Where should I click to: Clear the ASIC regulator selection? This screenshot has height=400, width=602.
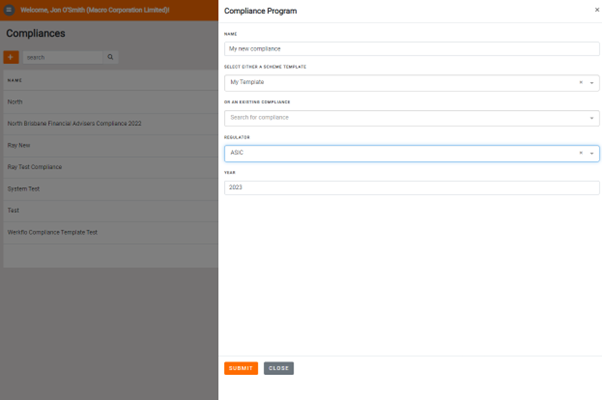(x=581, y=153)
